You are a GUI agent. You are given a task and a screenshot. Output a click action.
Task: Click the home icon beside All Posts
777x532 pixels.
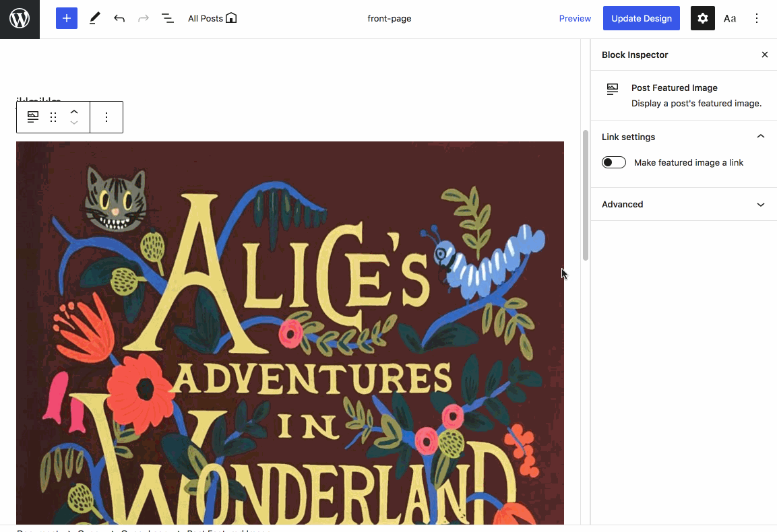coord(231,18)
